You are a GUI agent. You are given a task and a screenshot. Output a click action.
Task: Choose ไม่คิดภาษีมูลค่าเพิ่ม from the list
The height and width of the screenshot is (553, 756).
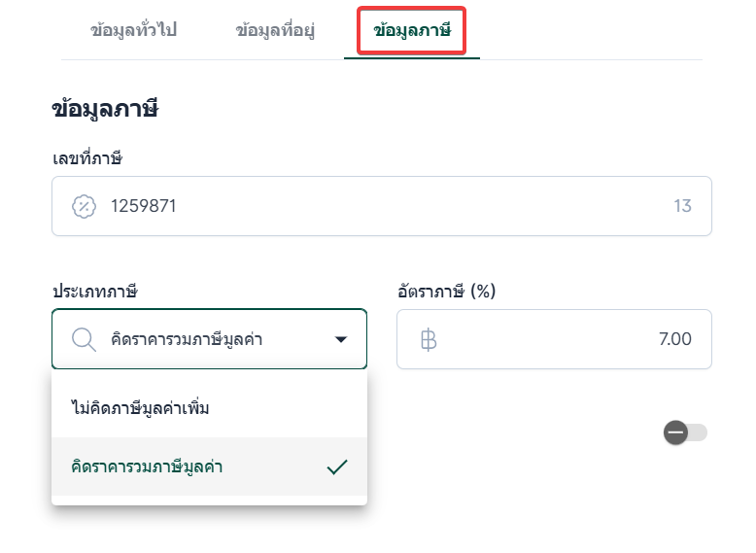(141, 408)
